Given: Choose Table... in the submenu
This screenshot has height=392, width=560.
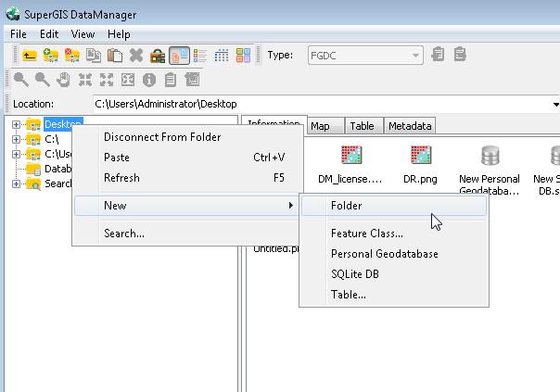Looking at the screenshot, I should (x=394, y=295).
